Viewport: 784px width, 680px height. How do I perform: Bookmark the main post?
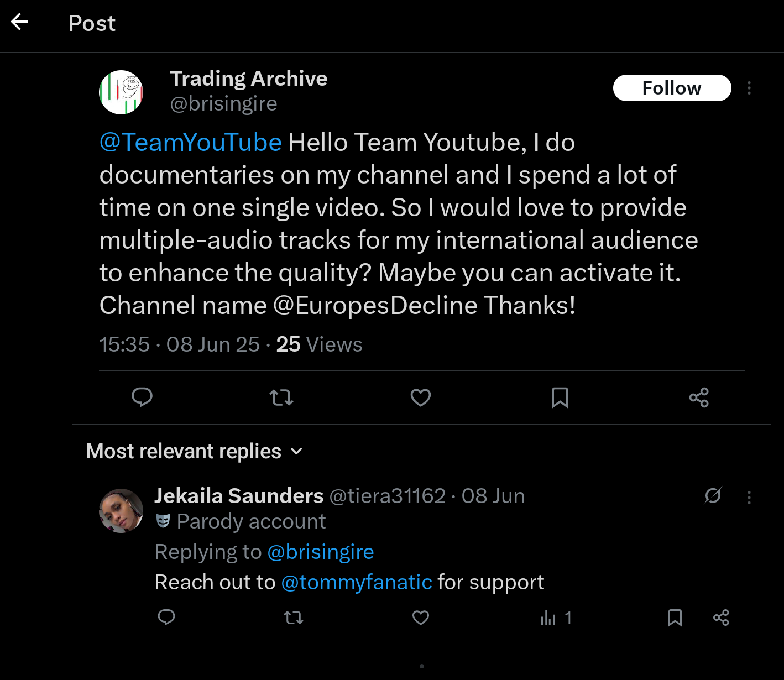(x=560, y=397)
